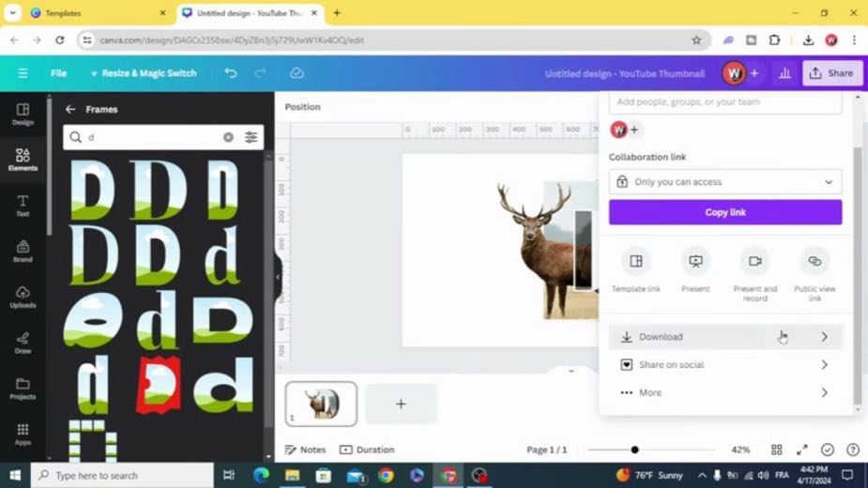
Task: Expand the Share on social option
Action: 725,364
